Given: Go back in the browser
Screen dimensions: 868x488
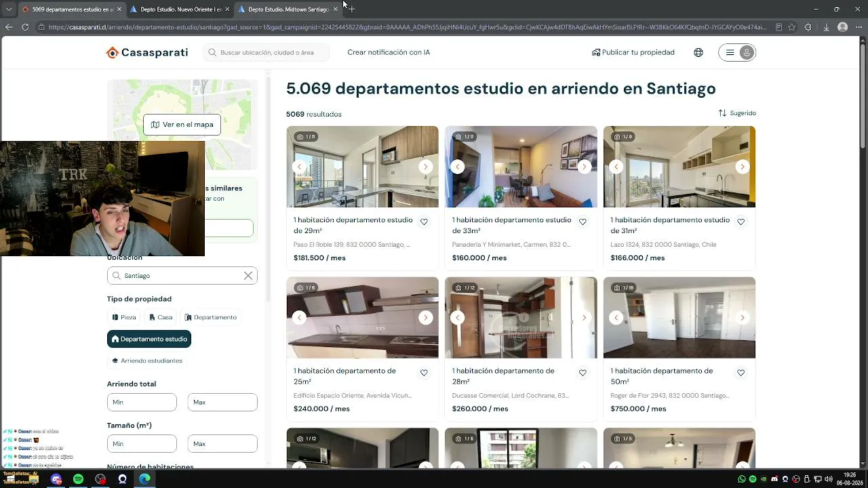Looking at the screenshot, I should click(9, 27).
